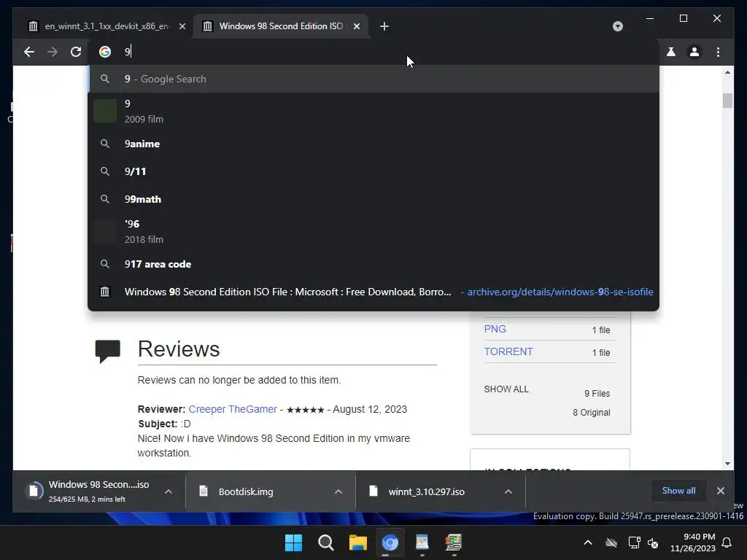Select Windows 98 Second Edition ISO tab
747x560 pixels.
tap(281, 26)
